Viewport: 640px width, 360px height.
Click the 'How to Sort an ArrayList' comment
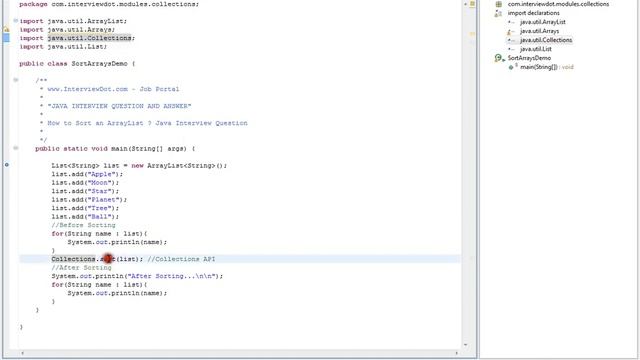coord(147,123)
